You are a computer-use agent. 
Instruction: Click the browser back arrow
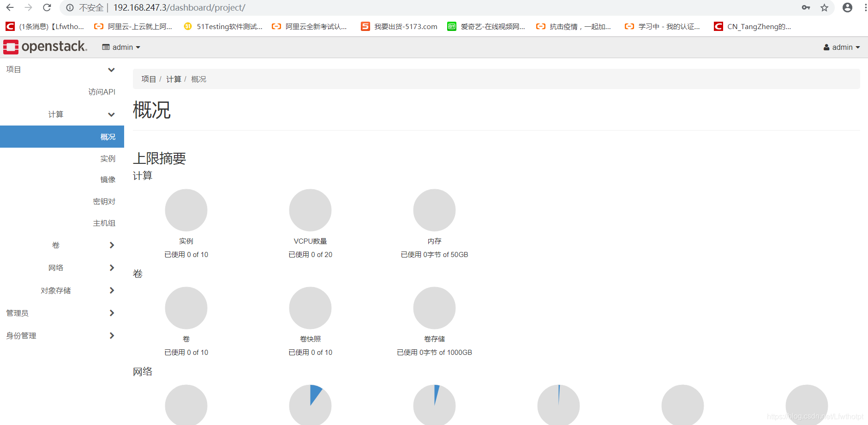[x=10, y=7]
